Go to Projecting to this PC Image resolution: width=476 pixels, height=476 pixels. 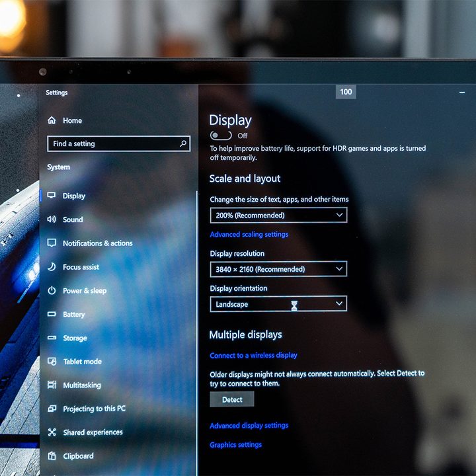pyautogui.click(x=94, y=409)
